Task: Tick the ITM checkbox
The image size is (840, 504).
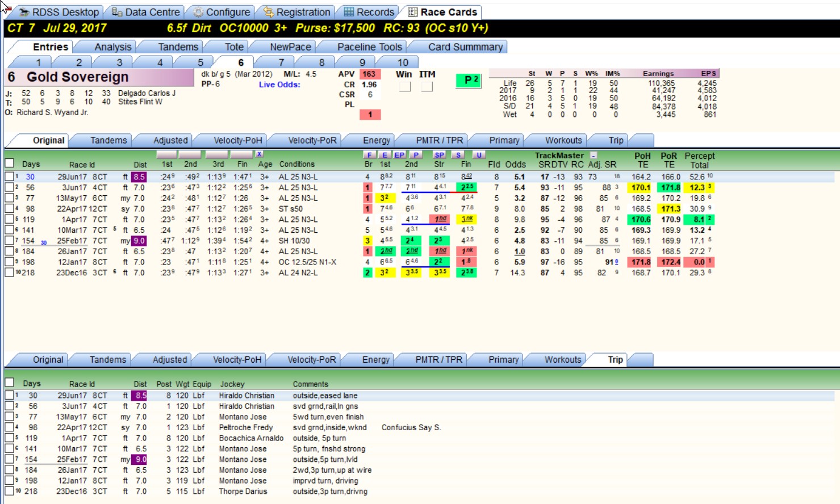Action: tap(427, 86)
